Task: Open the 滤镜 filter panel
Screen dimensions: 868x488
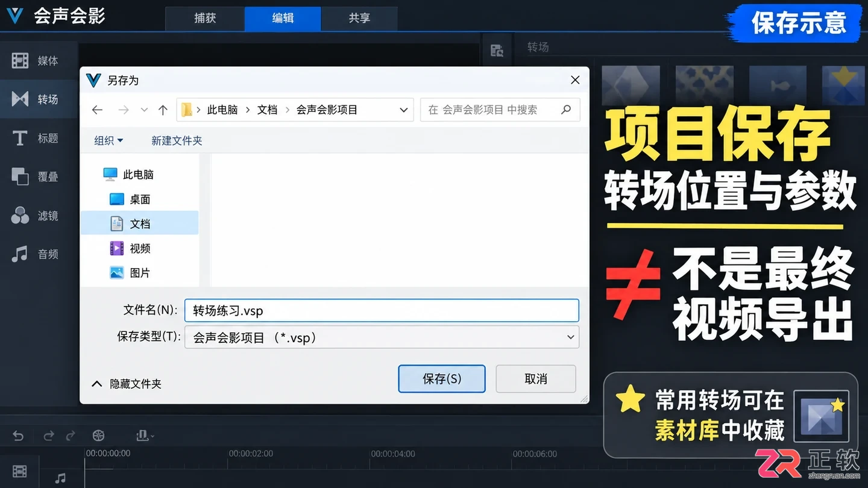Action: (x=36, y=216)
